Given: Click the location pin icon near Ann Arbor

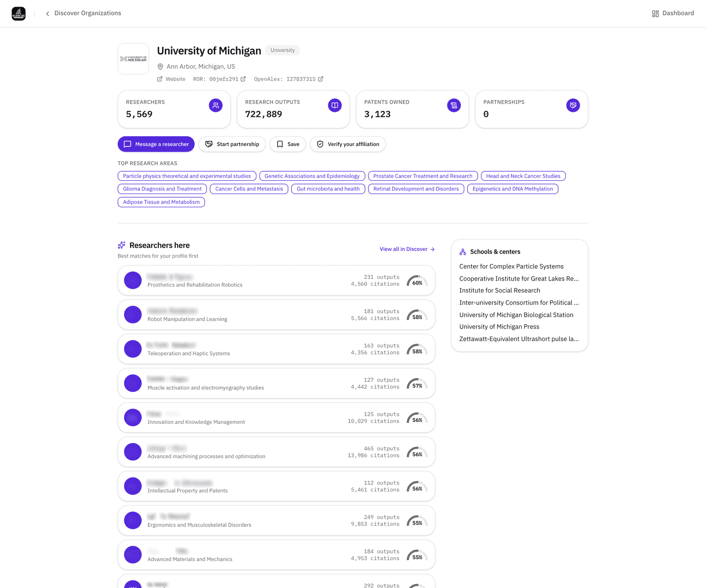Looking at the screenshot, I should coord(160,67).
